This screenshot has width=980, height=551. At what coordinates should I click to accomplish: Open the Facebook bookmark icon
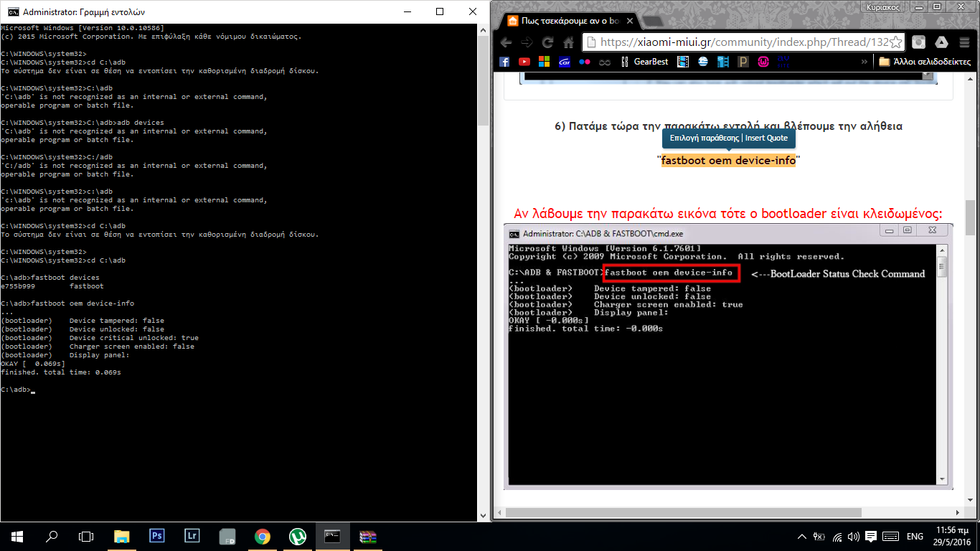[504, 62]
